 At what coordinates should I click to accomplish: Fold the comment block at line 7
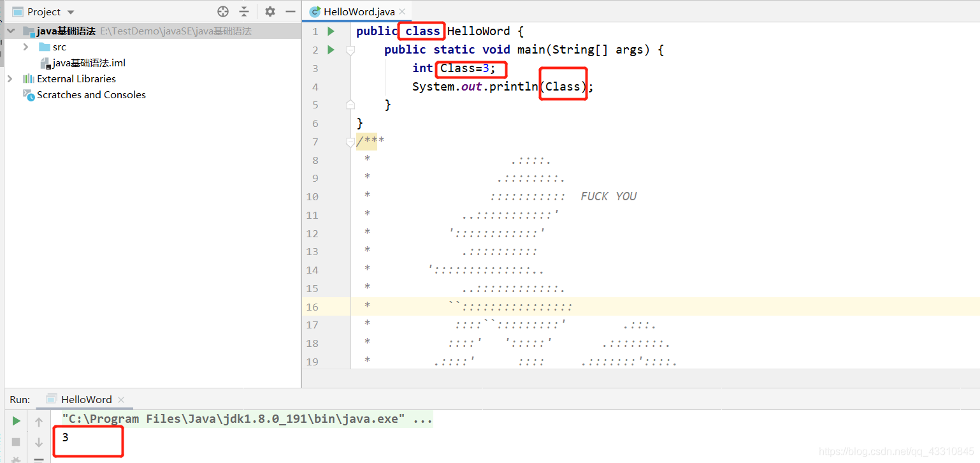tap(350, 142)
